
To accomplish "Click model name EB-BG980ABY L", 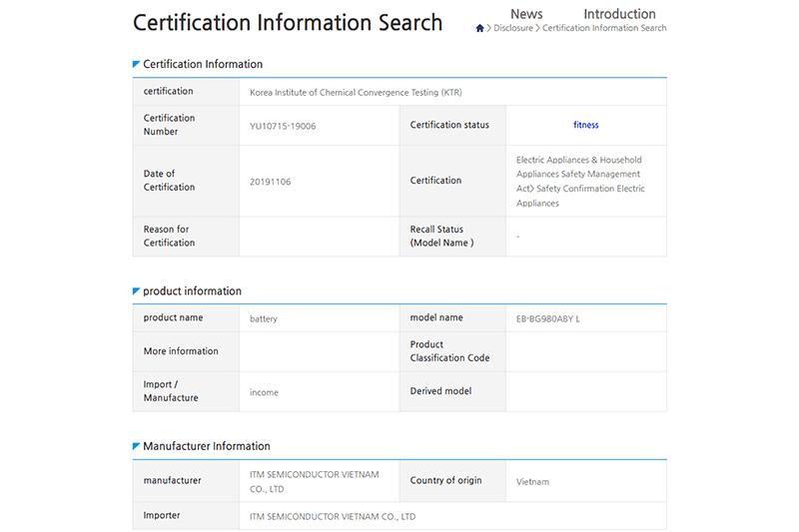I will (x=547, y=318).
